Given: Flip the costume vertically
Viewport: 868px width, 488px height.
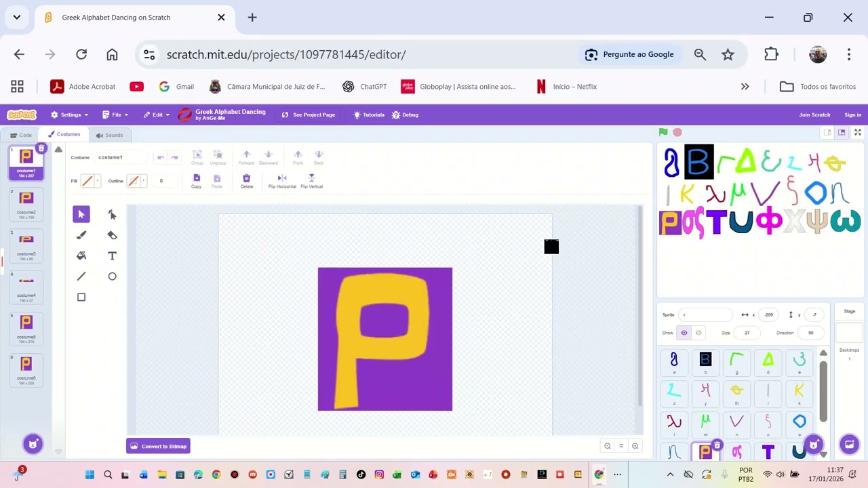Looking at the screenshot, I should (x=312, y=181).
